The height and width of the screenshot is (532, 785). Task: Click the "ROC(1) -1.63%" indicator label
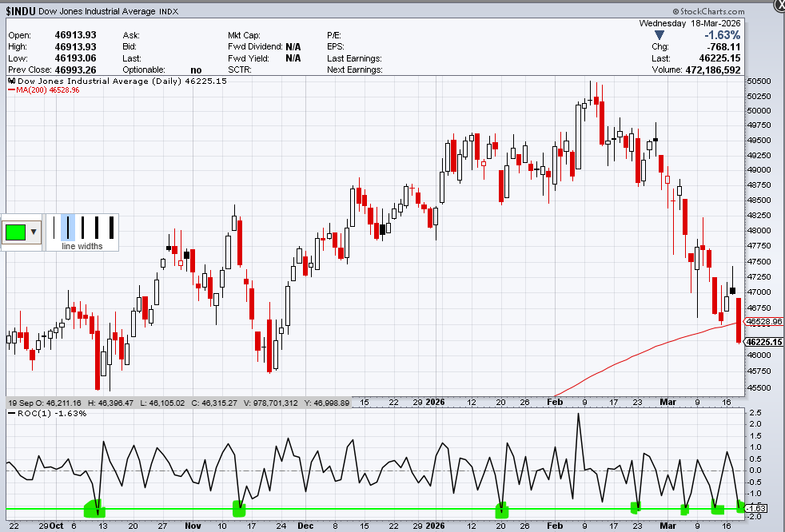pyautogui.click(x=52, y=414)
